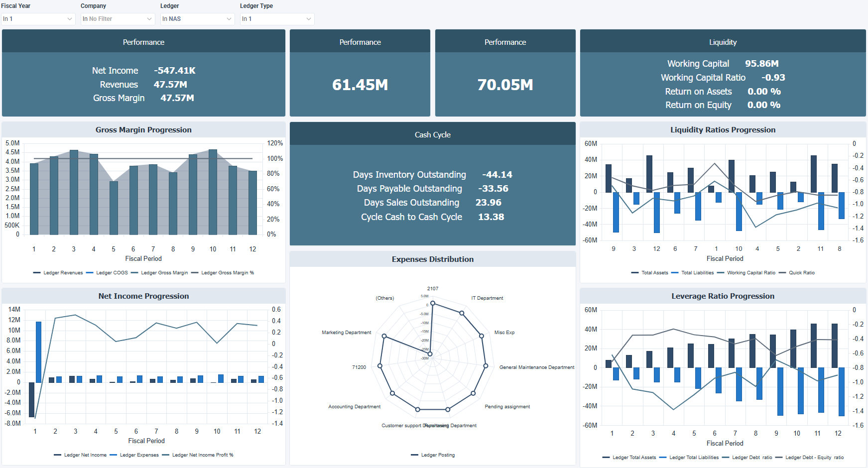Click Accounting Department radar label
The height and width of the screenshot is (468, 868).
tap(355, 407)
